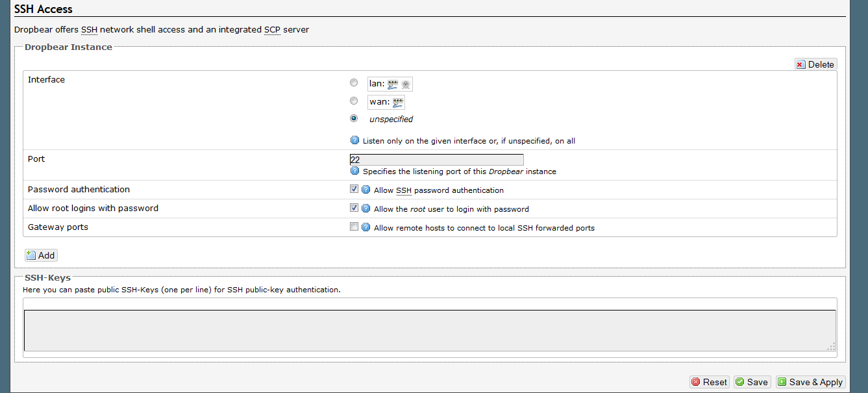Click the wan interface network icon
Image resolution: width=868 pixels, height=393 pixels.
pyautogui.click(x=398, y=102)
